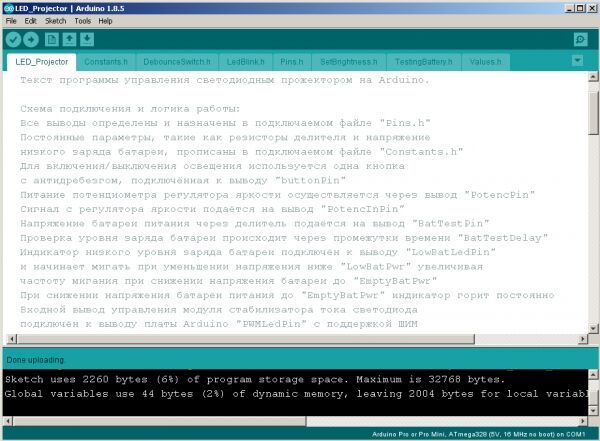Click the editor horizontal scrollbar thumb
The height and width of the screenshot is (441, 600).
[x=246, y=339]
